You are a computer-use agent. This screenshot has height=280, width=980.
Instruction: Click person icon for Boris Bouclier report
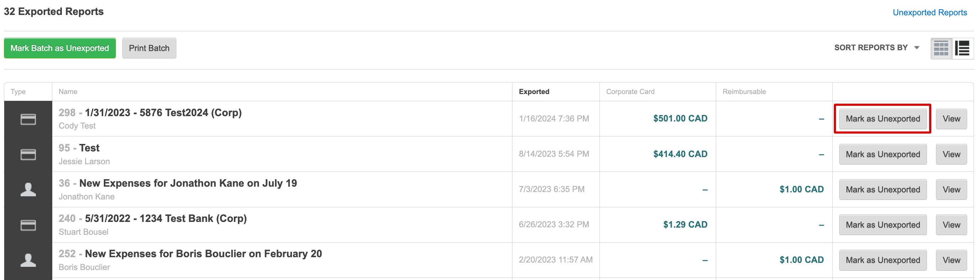(28, 260)
